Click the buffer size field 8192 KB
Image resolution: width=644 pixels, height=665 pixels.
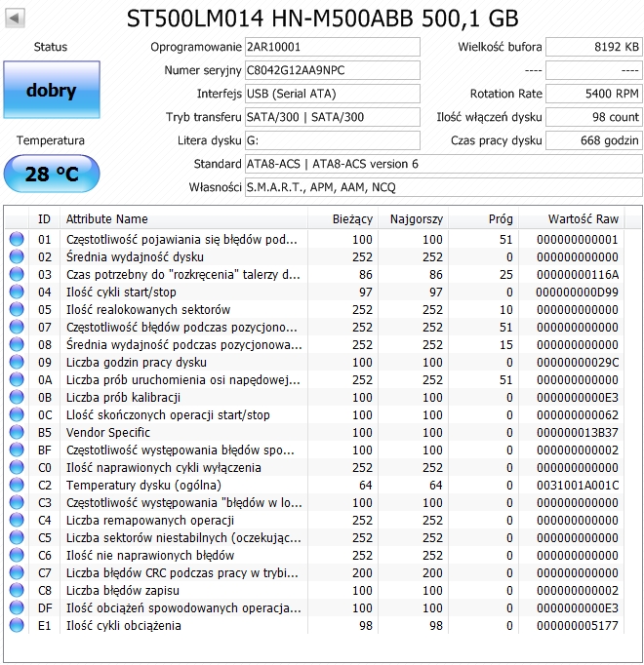(x=594, y=47)
